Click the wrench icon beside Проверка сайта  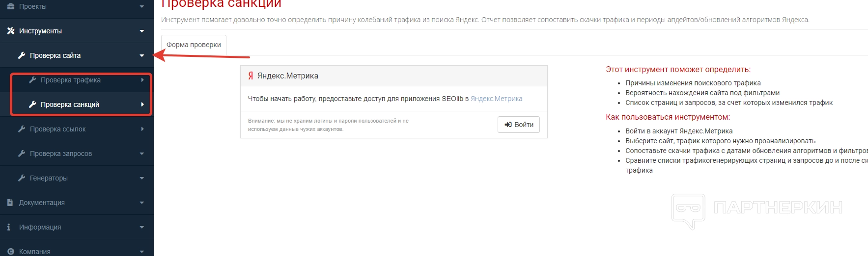click(22, 55)
